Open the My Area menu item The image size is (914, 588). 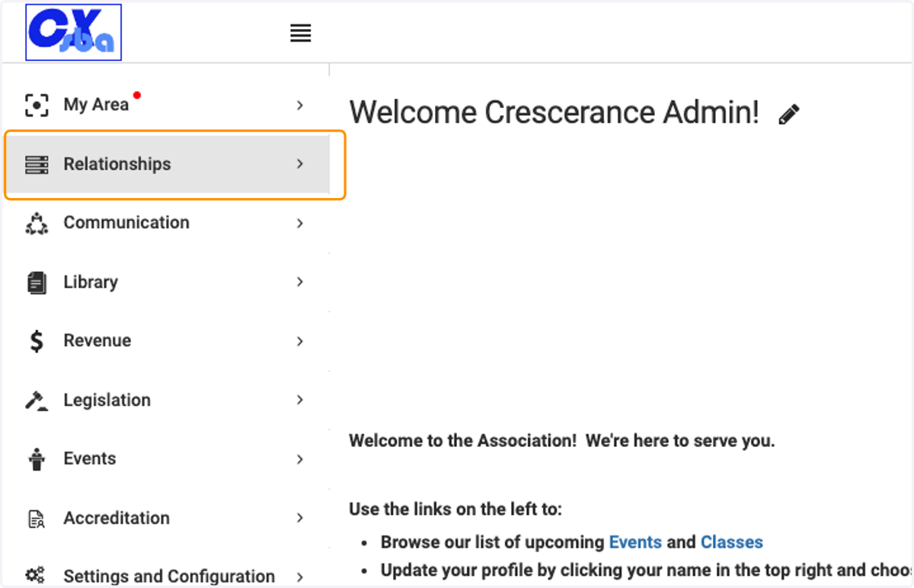[x=166, y=105]
